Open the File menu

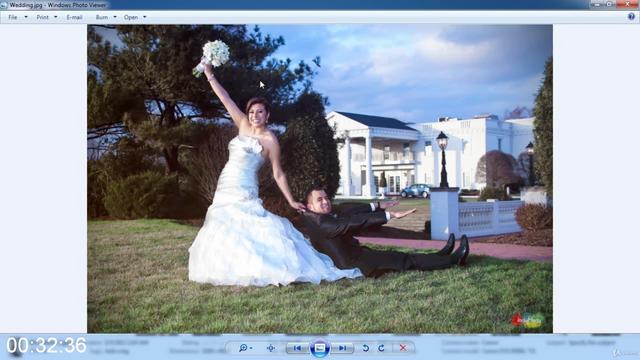(18, 17)
